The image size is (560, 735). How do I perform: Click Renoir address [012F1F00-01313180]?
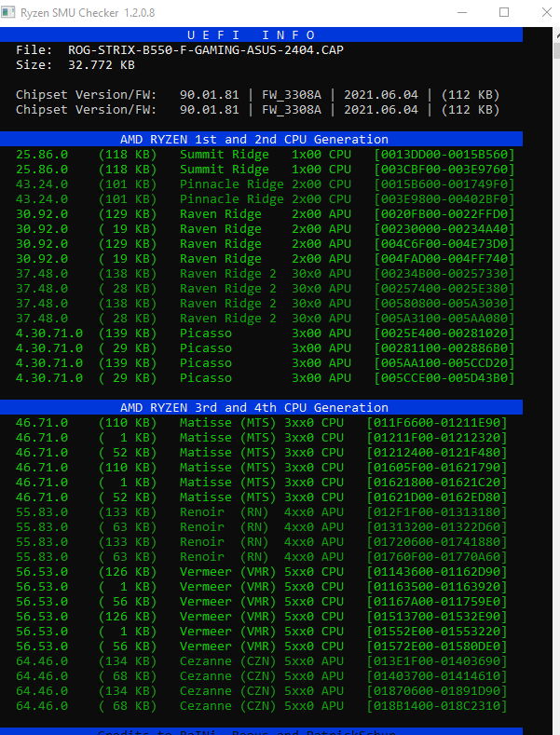coord(437,511)
